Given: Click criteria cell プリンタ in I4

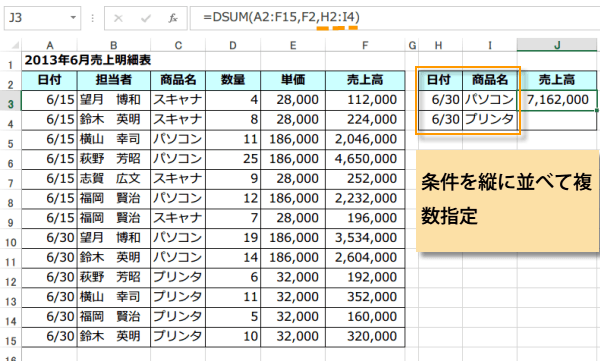Looking at the screenshot, I should coord(490,120).
